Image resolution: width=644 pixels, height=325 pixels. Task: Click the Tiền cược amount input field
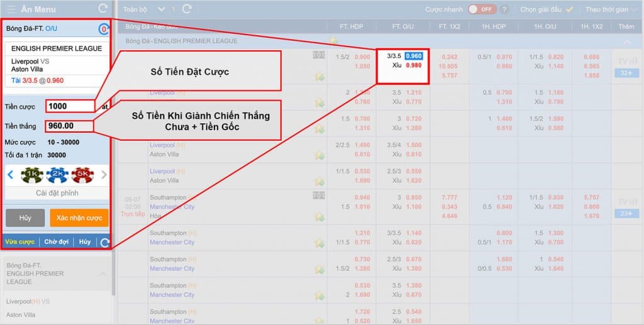tap(69, 106)
